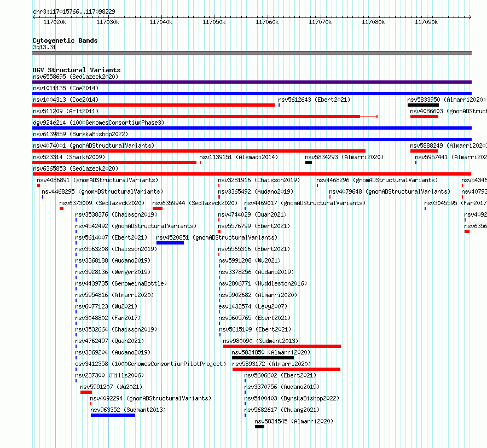Click nsv1139151 (Alsmadi2014) label
The height and width of the screenshot is (448, 487).
point(239,157)
